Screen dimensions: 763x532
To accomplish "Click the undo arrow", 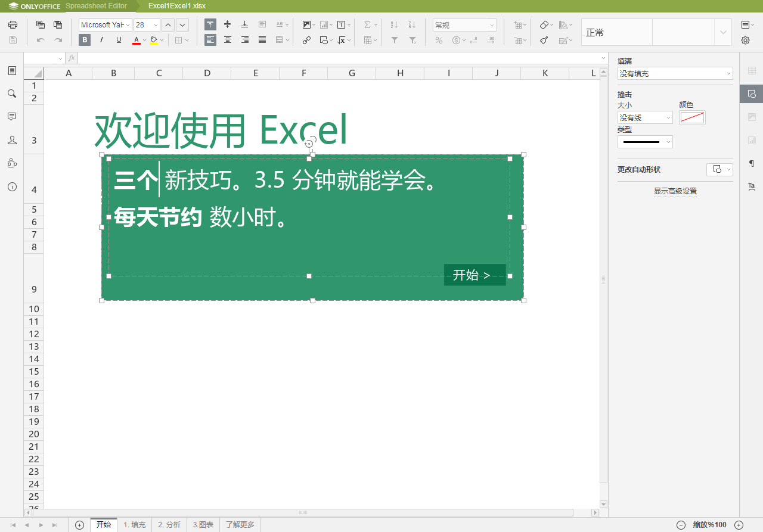I will [x=41, y=40].
